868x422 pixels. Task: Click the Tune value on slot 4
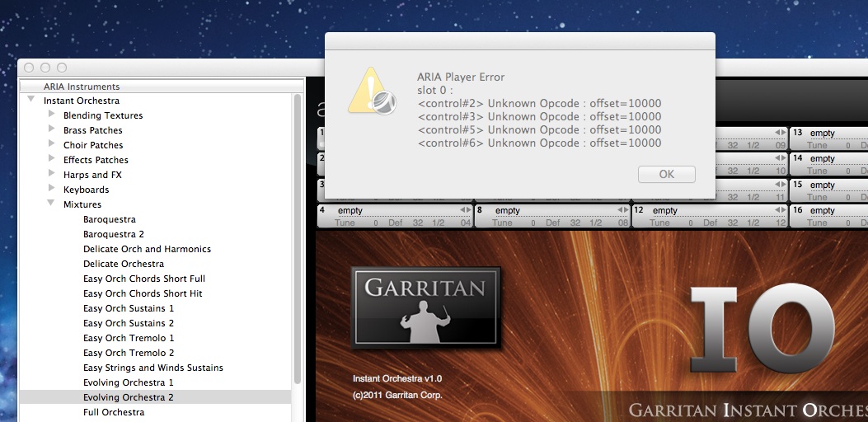[x=346, y=223]
